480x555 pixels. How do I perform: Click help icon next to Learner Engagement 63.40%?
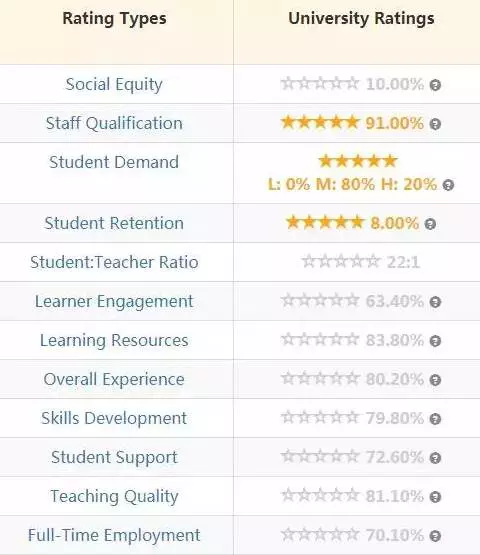point(435,302)
